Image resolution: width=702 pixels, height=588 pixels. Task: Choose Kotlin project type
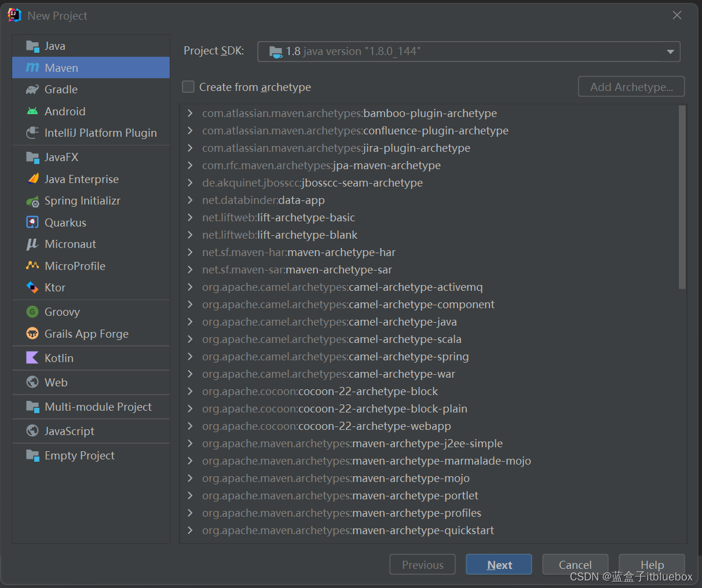tap(91, 358)
